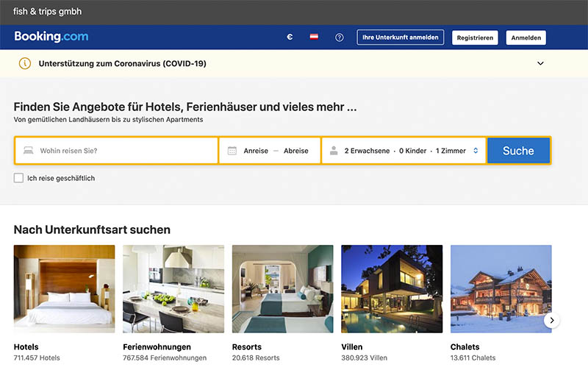Enable 'Ich reise geschäftlich' checkbox

pyautogui.click(x=18, y=178)
